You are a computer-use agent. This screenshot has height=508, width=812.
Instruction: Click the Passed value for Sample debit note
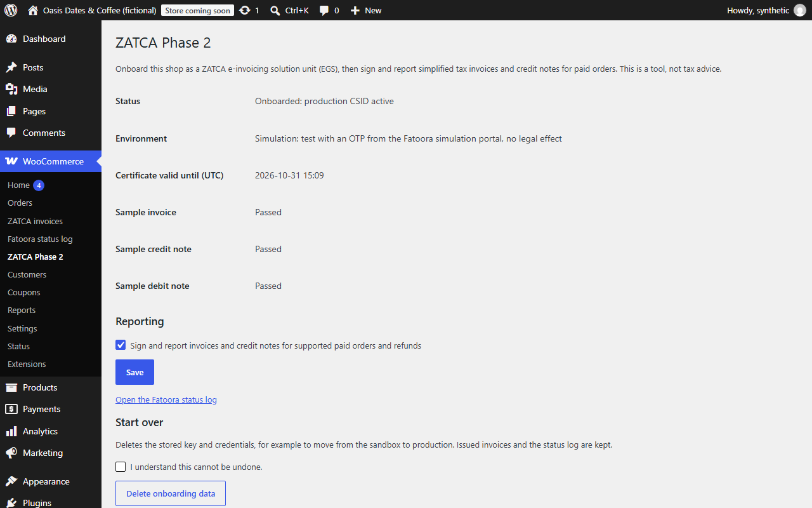click(x=268, y=286)
